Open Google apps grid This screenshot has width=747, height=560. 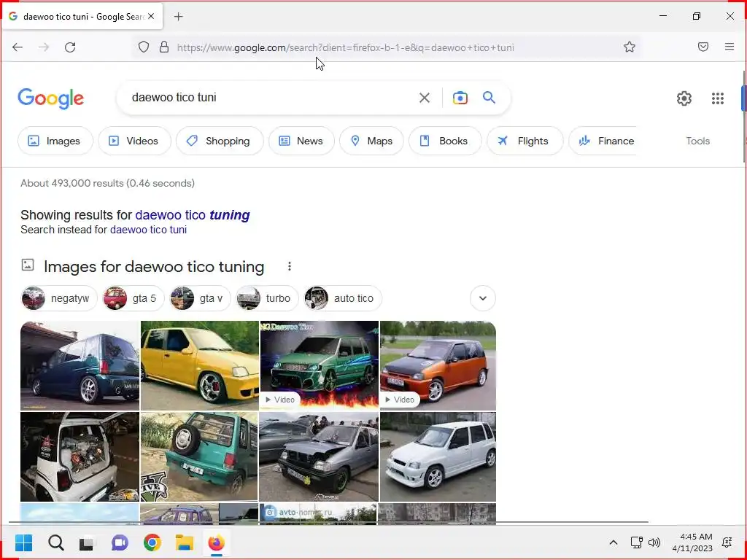click(718, 98)
